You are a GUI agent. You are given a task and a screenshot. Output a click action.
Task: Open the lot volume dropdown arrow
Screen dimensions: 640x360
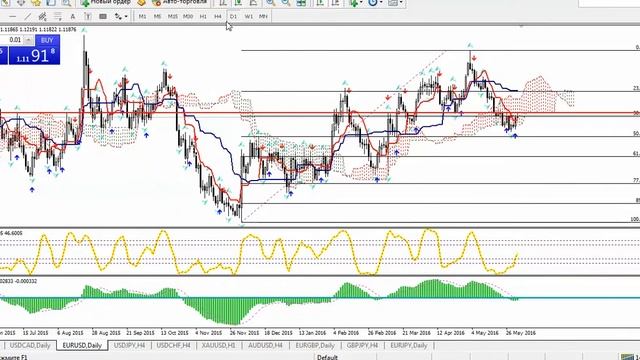coord(29,40)
